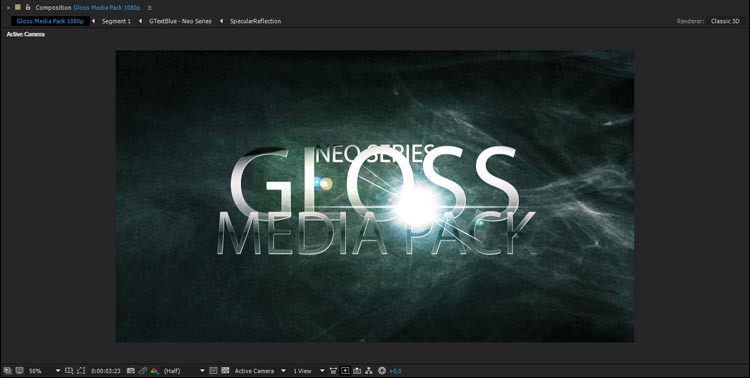Open the show channel and color management icon

point(154,371)
